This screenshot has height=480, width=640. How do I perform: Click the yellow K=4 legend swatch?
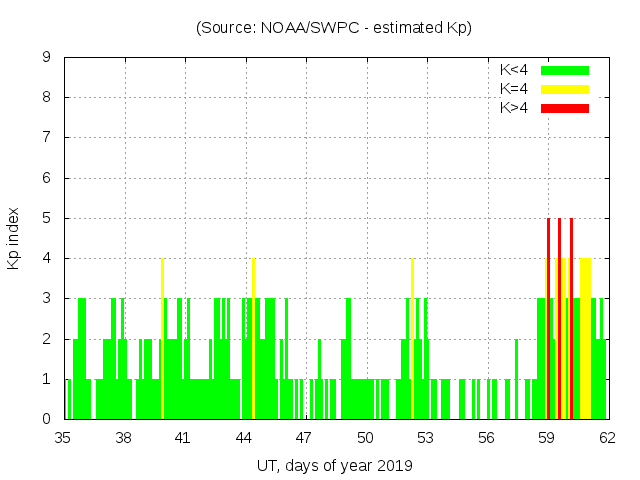[565, 89]
